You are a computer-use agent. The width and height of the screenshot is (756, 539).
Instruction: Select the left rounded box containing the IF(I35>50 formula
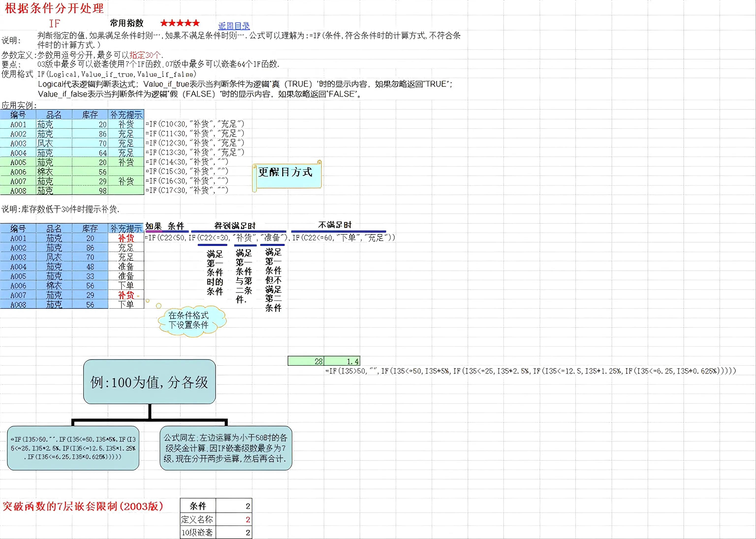73,448
